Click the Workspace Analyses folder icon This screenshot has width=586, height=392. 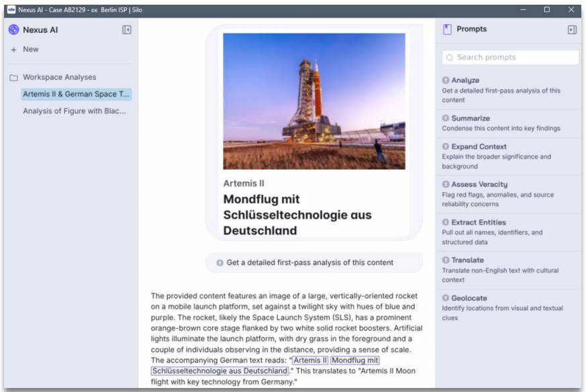(14, 78)
